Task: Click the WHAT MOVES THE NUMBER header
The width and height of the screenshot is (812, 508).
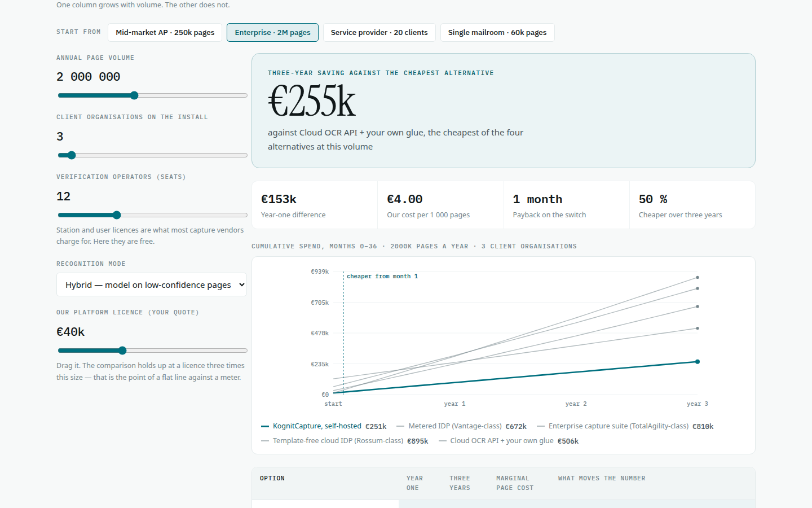Action: (x=602, y=479)
